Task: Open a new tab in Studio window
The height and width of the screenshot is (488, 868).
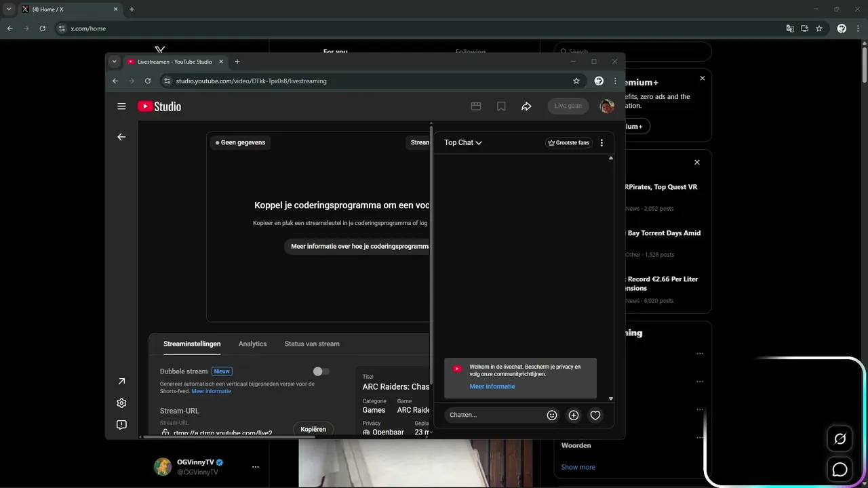Action: (237, 62)
